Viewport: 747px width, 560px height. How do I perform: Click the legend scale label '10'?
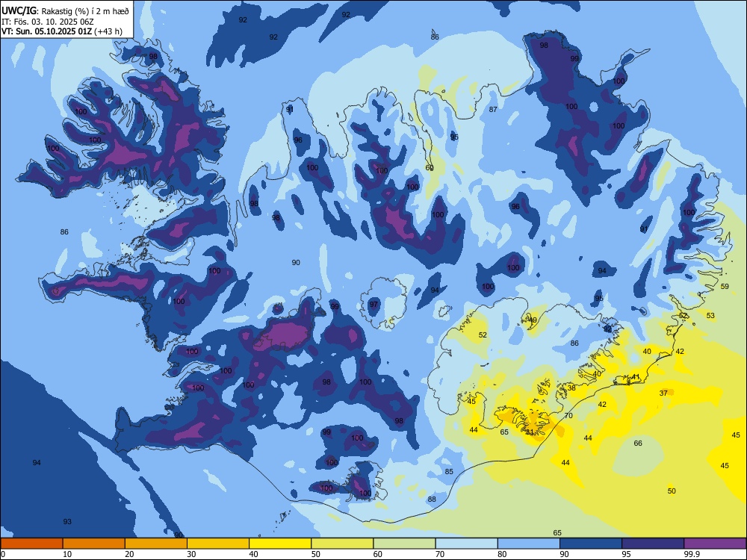[x=67, y=554]
